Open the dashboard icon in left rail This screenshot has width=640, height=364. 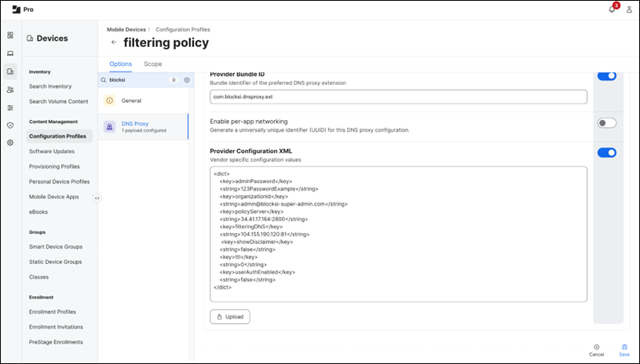click(x=11, y=35)
